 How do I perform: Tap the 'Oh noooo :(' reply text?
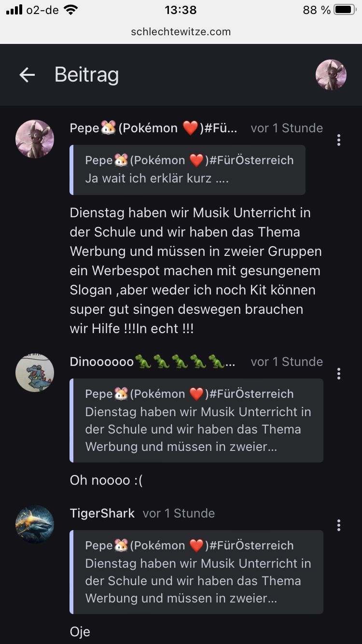106,480
